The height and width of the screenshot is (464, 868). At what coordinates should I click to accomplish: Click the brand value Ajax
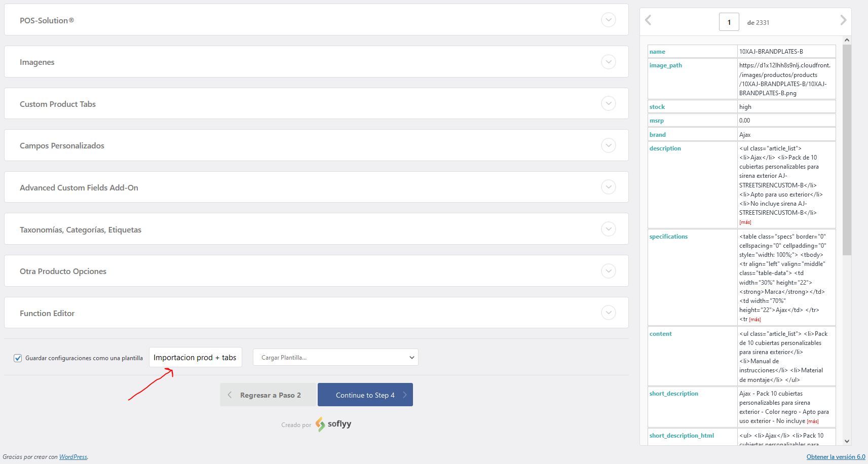click(745, 134)
